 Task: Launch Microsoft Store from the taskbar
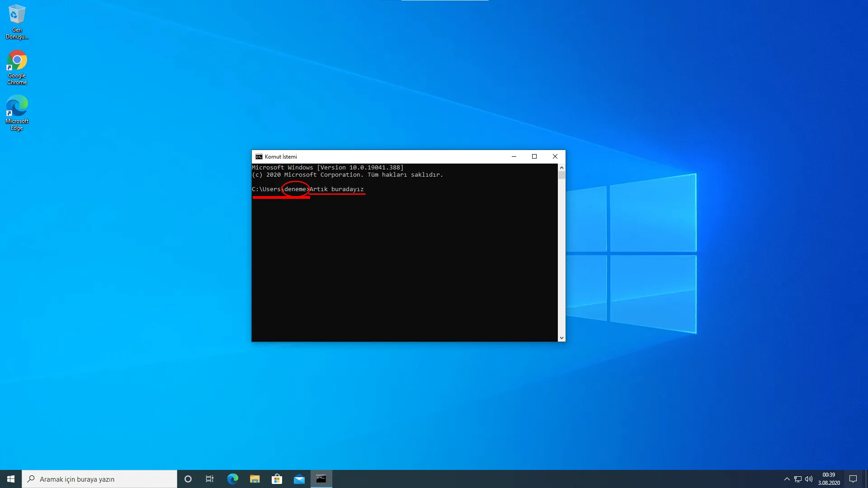click(x=277, y=479)
